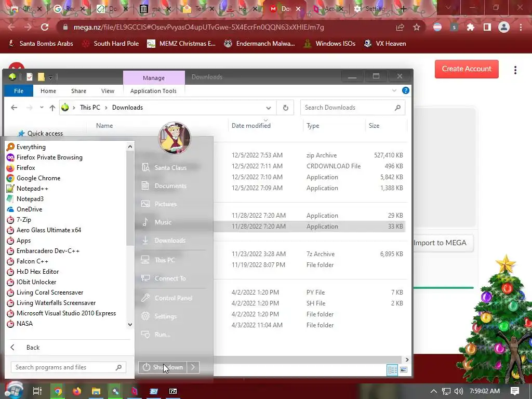Switch to the View ribbon tab

[108, 91]
